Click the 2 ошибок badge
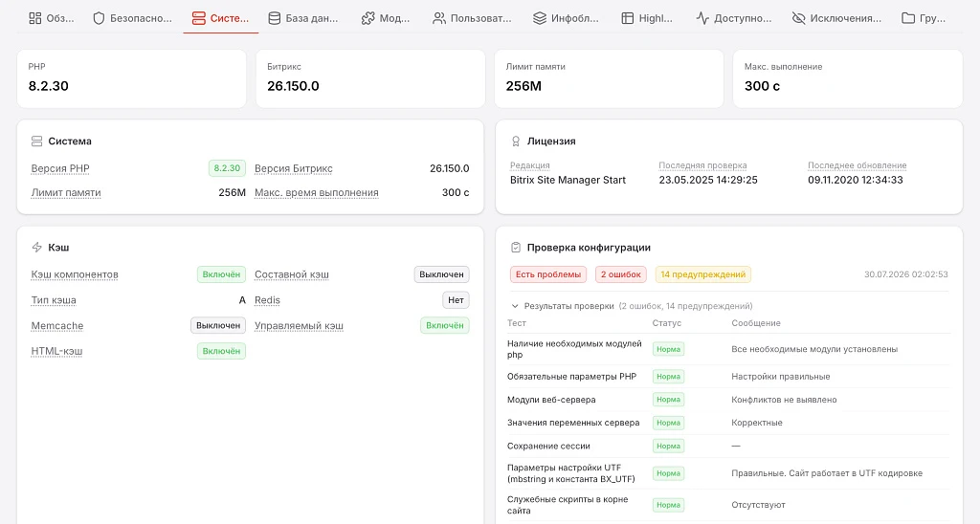 point(620,274)
